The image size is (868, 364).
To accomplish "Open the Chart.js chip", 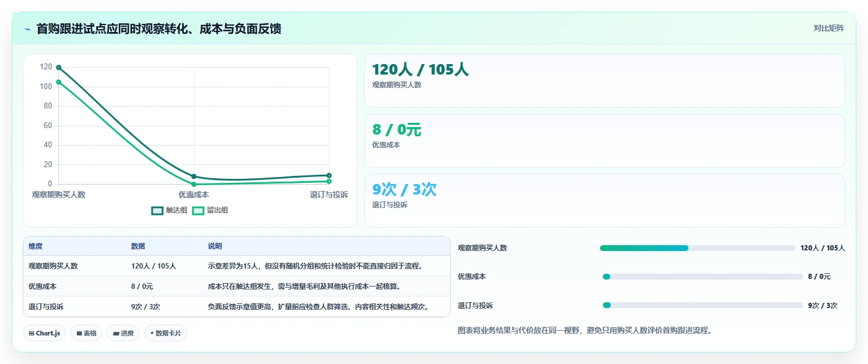I will (x=44, y=333).
